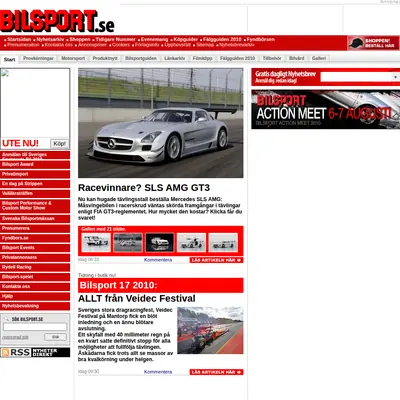Screen dimensions: 400x400
Task: Click Kommentera under Veidec article
Action: (x=158, y=372)
